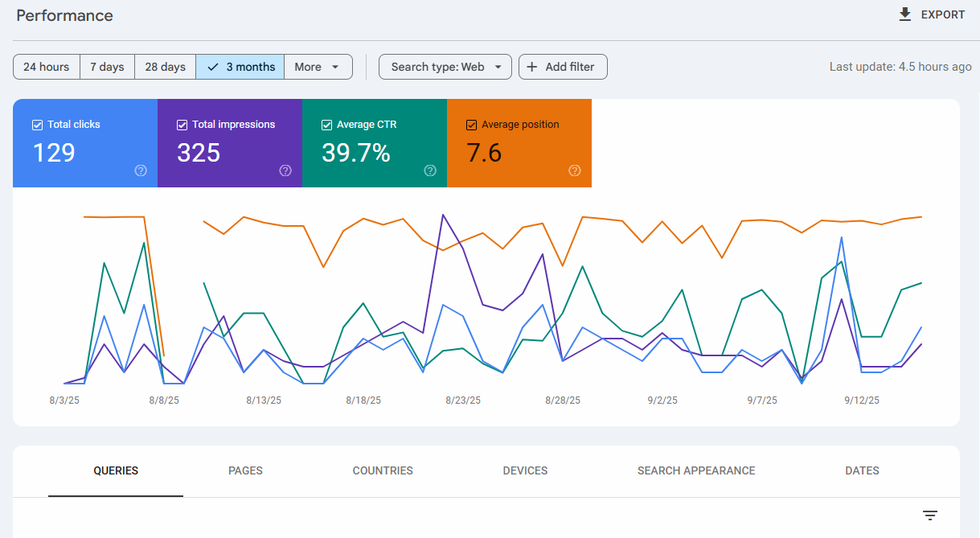
Task: Open the Countries tab
Action: pos(383,470)
